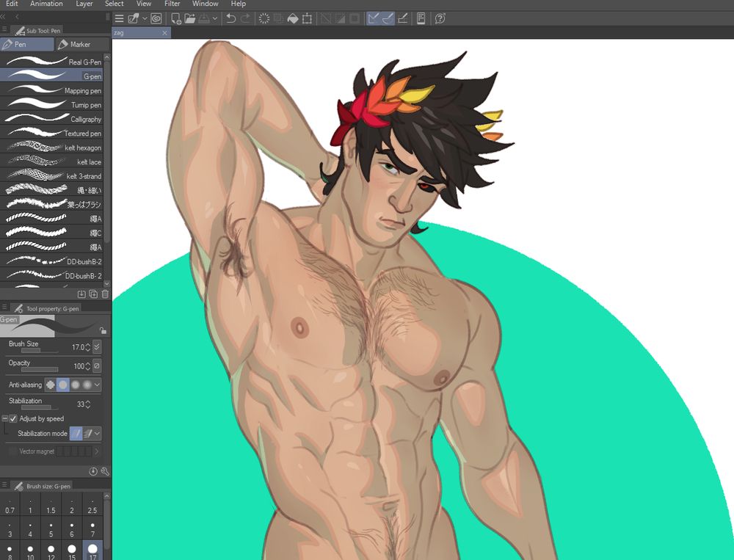Expand the Anti-aliasing dropdown arrow
734x560 pixels.
pos(97,385)
